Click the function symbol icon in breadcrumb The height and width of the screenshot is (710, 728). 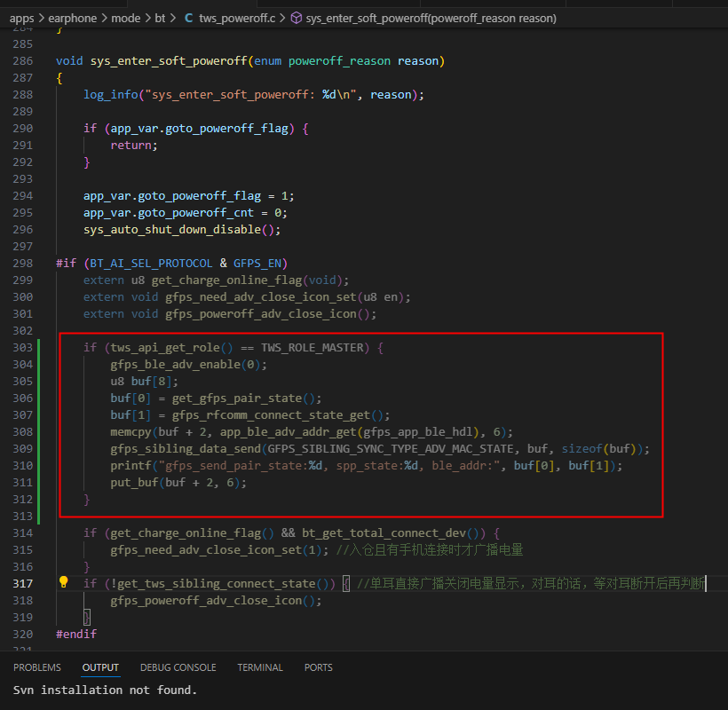pyautogui.click(x=297, y=18)
